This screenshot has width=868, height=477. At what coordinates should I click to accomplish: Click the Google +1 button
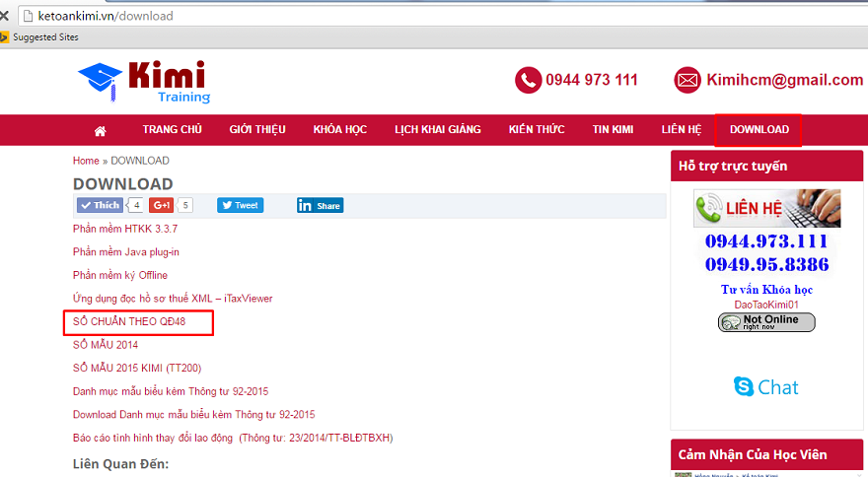161,205
